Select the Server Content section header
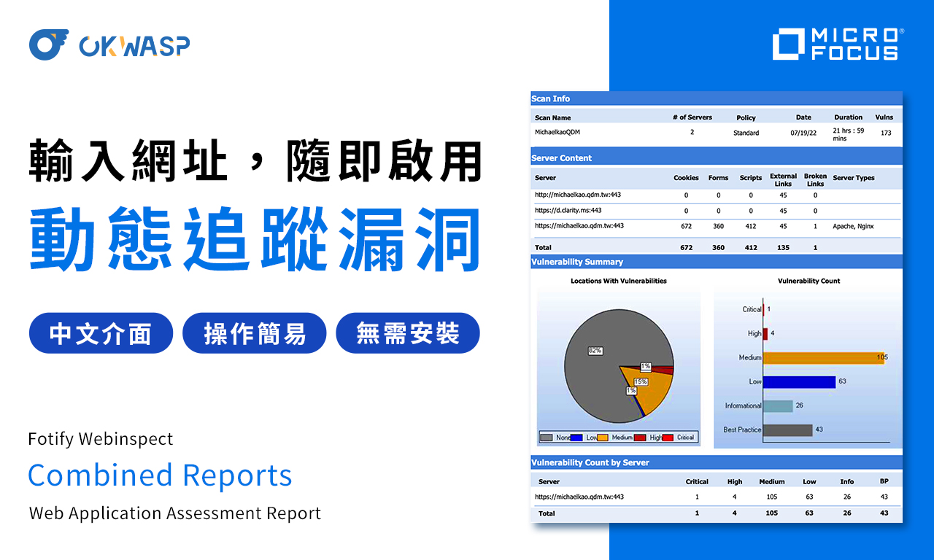 (x=562, y=158)
